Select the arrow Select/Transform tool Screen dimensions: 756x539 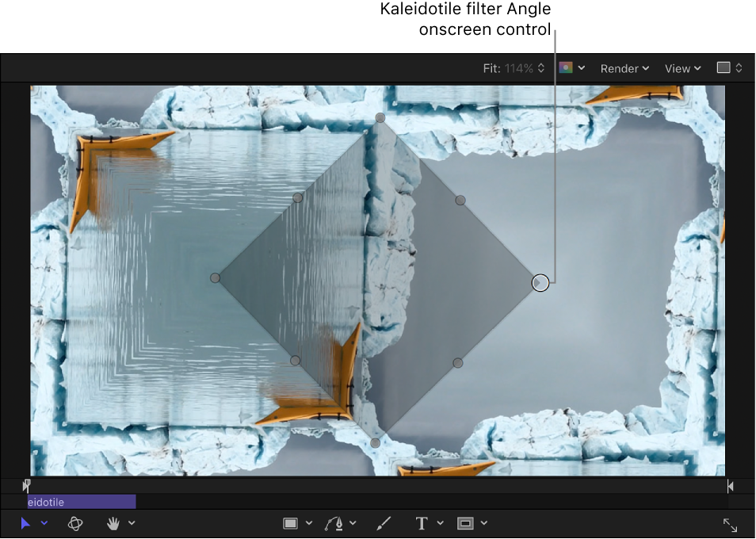[x=25, y=523]
